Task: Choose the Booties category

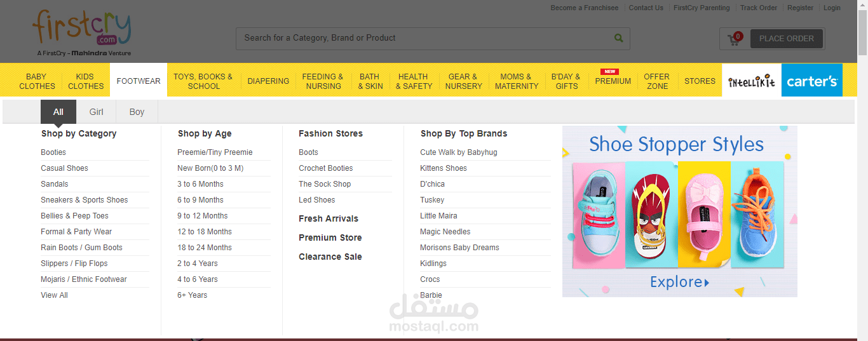Action: pyautogui.click(x=53, y=152)
